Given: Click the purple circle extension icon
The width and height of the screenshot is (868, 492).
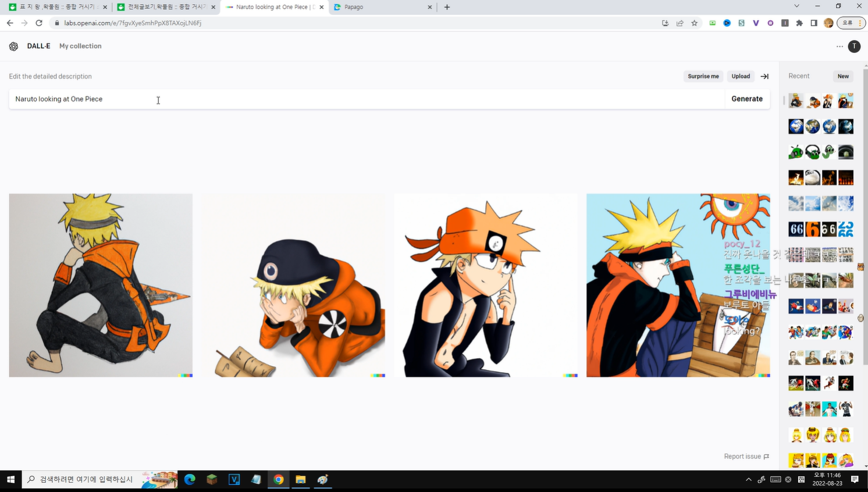Looking at the screenshot, I should [x=770, y=23].
